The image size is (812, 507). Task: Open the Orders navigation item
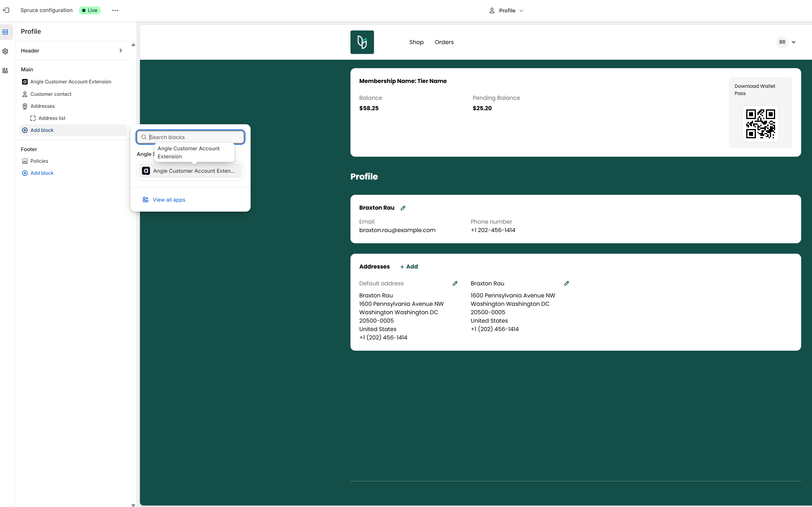444,42
